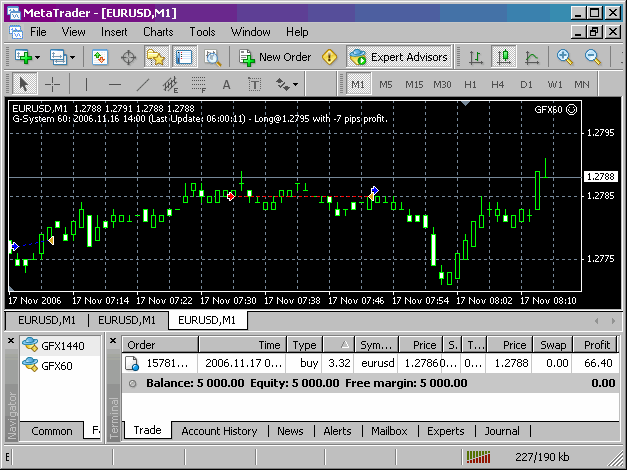Select the crosshair tool
The height and width of the screenshot is (470, 627).
tap(52, 84)
